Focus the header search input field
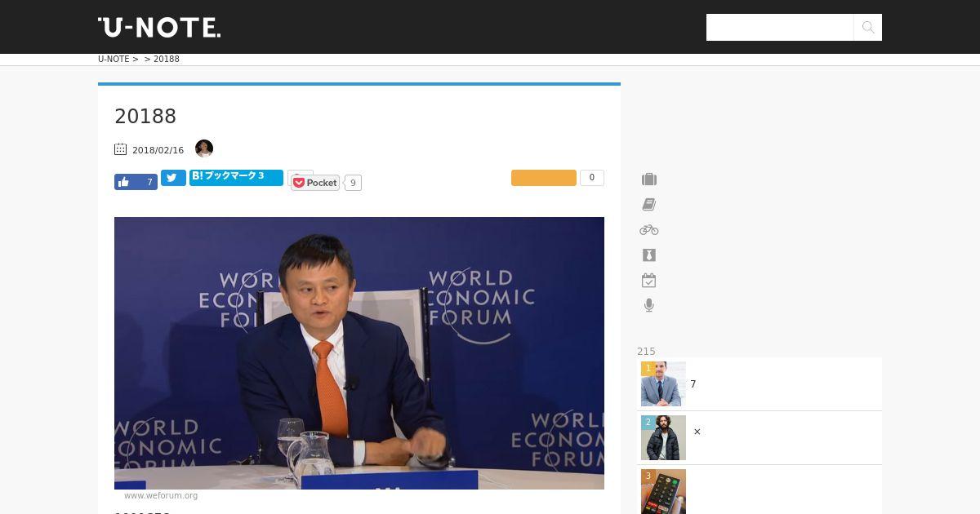This screenshot has height=514, width=980. pos(780,27)
